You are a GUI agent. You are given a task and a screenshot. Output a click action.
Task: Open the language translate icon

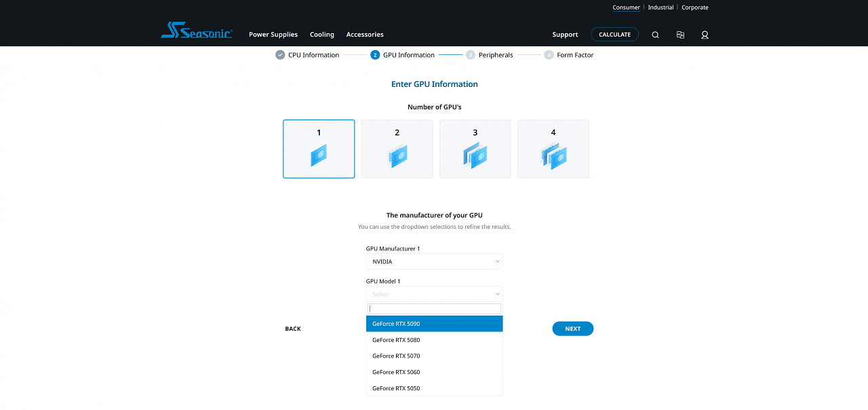[680, 35]
